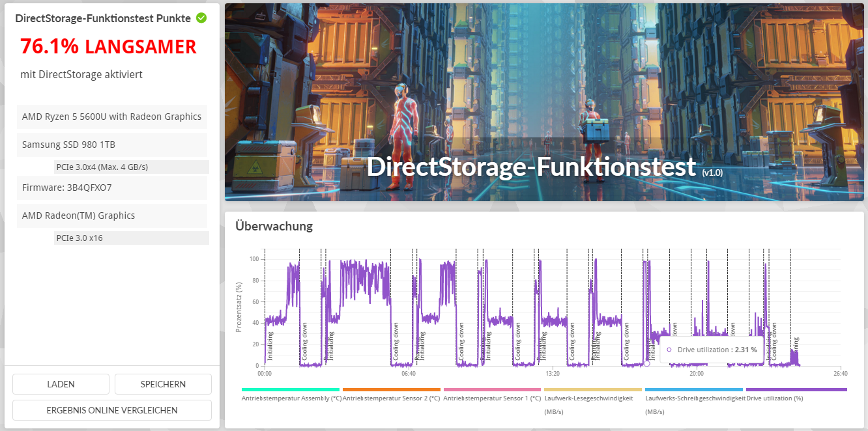Select the AMD Ryzen 5 5600U row
The width and height of the screenshot is (868, 431).
tap(112, 117)
